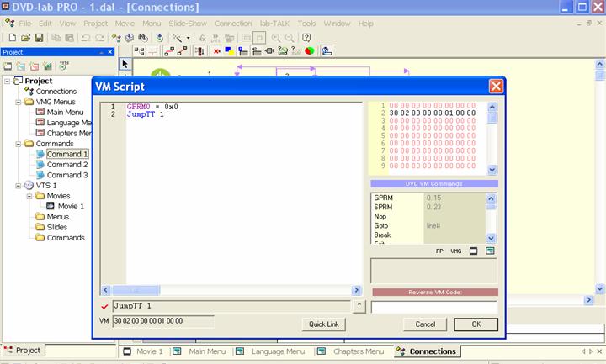Viewport: 606px width, 364px height.
Task: Open the Tools menu
Action: tap(306, 24)
